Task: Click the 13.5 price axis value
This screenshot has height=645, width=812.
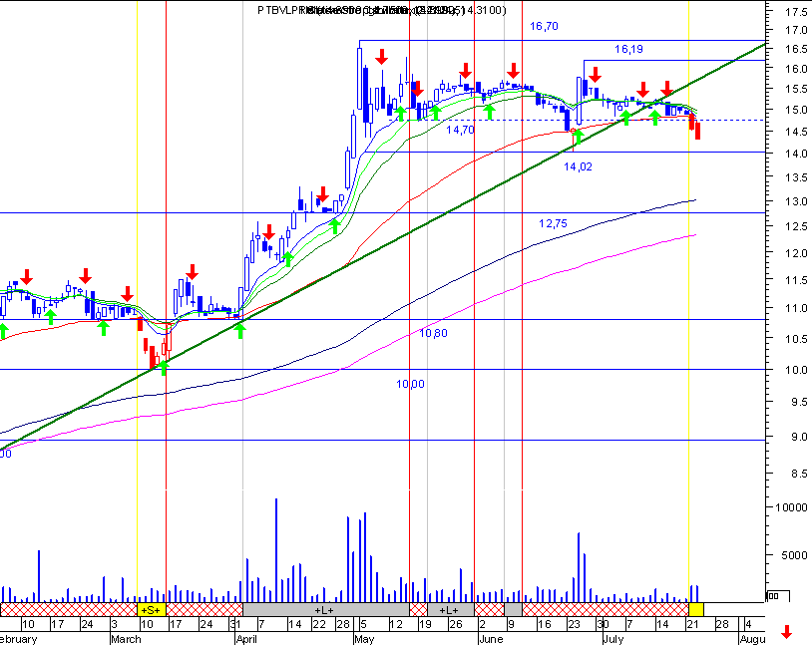Action: 796,177
